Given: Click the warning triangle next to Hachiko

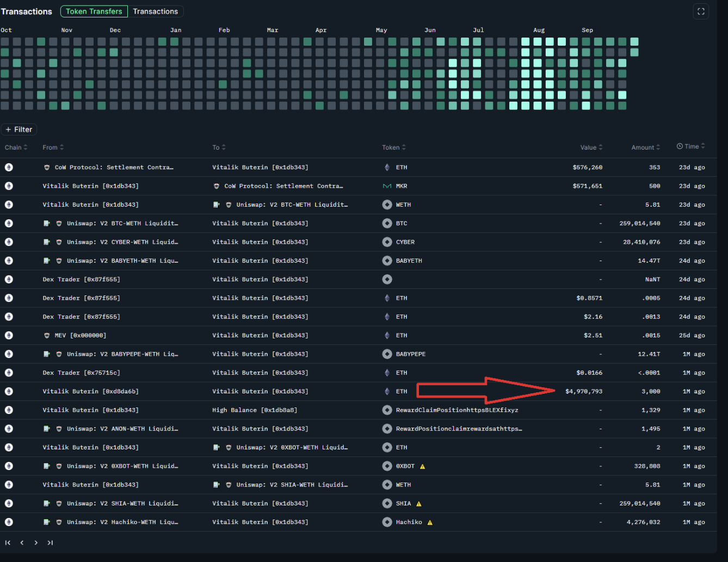Looking at the screenshot, I should point(430,522).
